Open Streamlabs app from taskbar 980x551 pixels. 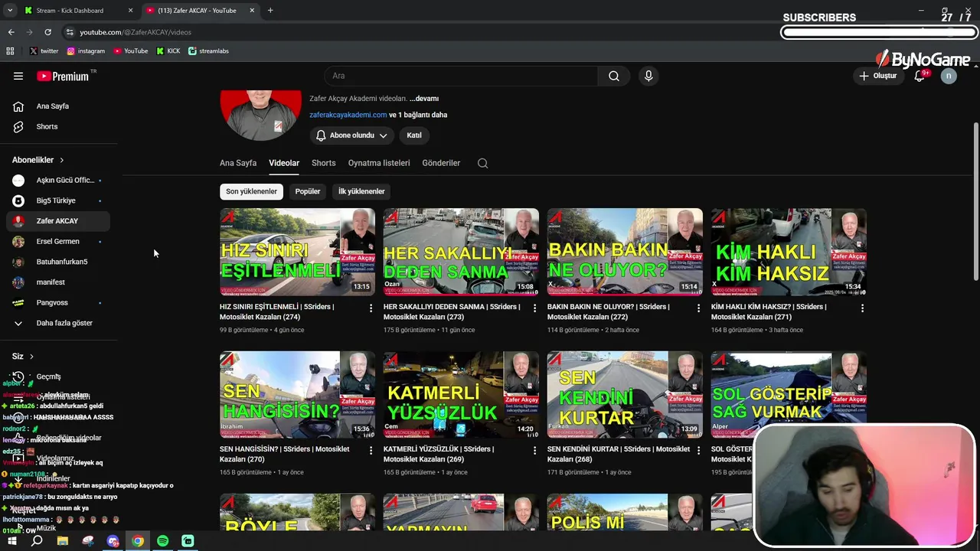pyautogui.click(x=188, y=541)
